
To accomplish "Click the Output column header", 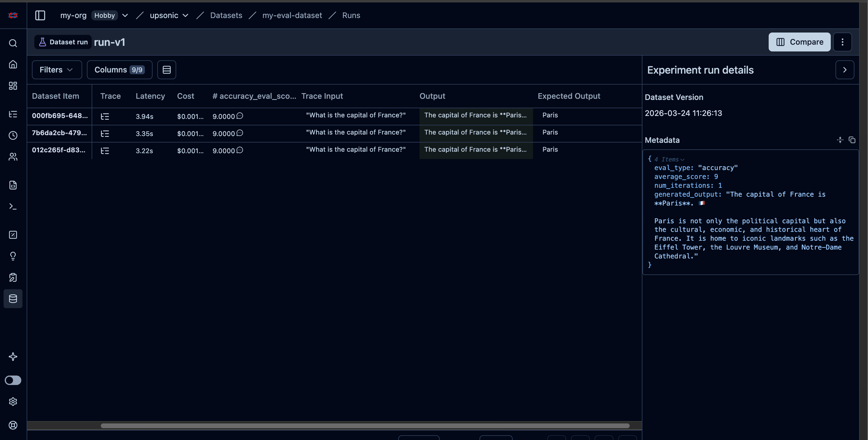I will point(432,96).
